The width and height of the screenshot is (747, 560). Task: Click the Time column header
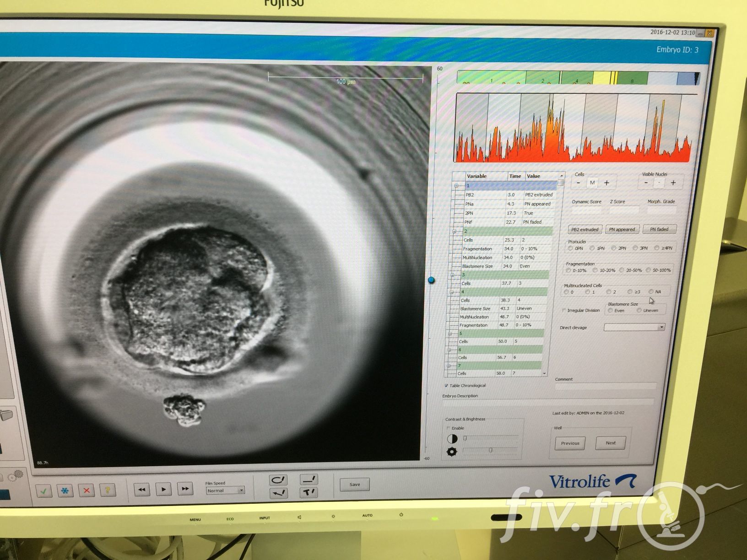pyautogui.click(x=516, y=176)
